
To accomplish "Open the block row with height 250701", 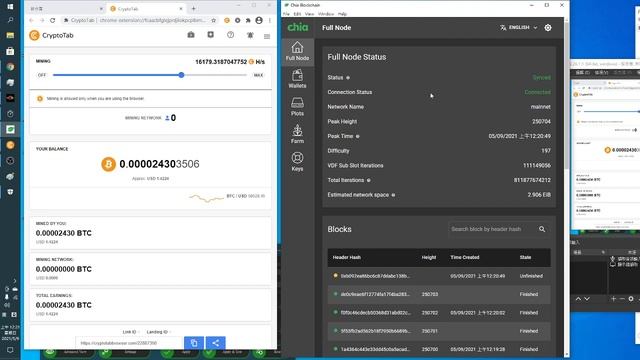I will coord(439,331).
